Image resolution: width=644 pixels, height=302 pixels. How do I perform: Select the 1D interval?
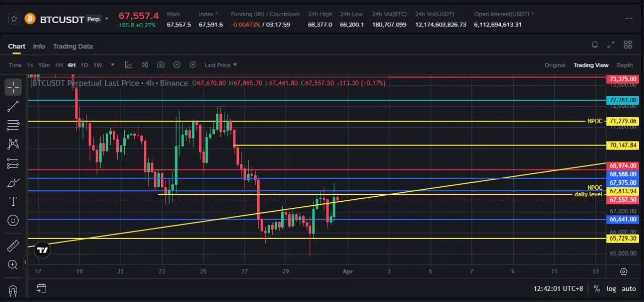tap(84, 65)
